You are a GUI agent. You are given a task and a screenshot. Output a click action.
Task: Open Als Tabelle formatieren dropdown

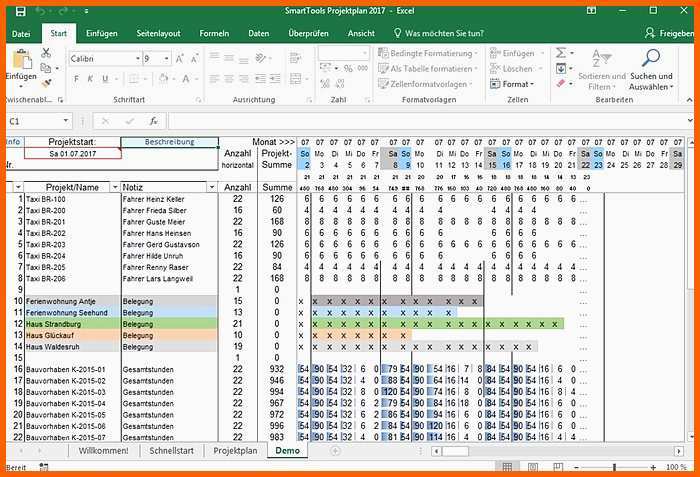click(428, 69)
